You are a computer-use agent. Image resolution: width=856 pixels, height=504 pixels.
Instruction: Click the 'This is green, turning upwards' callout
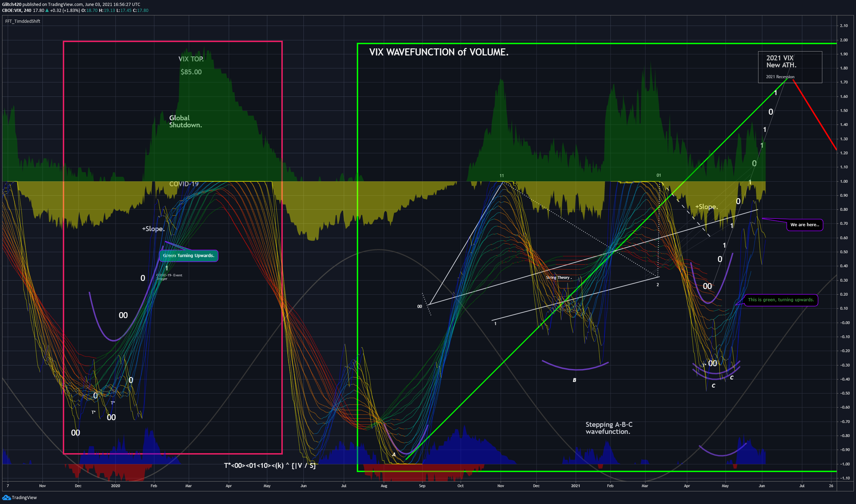[x=781, y=300]
